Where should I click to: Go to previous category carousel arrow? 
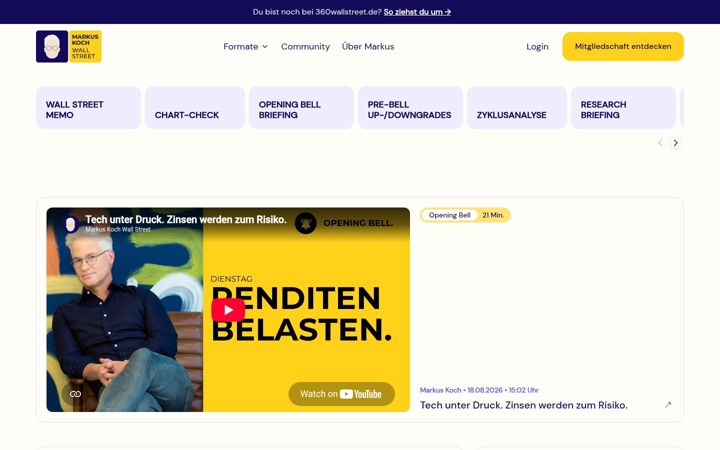660,143
